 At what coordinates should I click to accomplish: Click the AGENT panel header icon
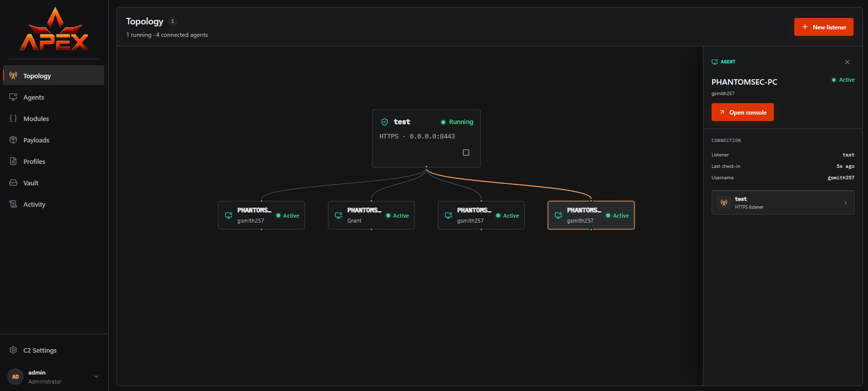coord(715,62)
